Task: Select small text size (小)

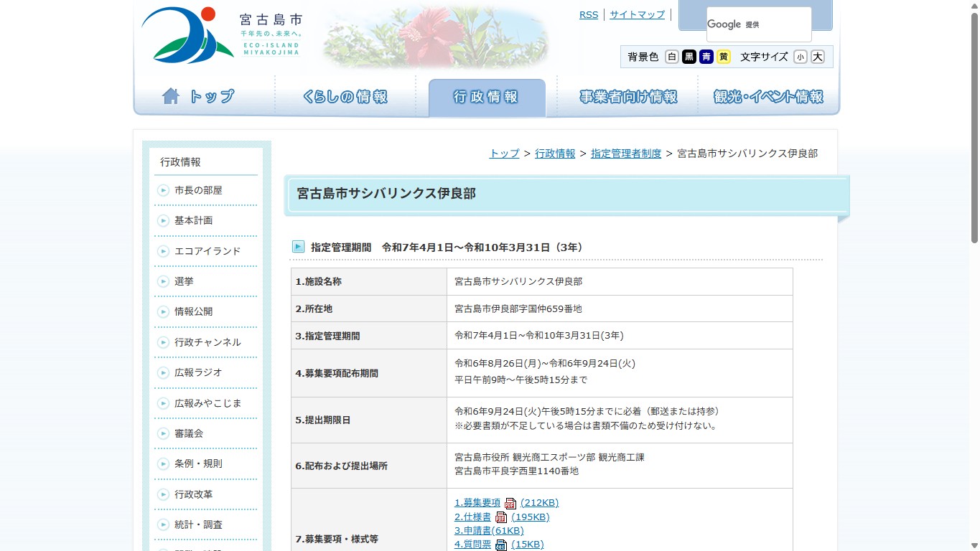Action: pos(801,57)
